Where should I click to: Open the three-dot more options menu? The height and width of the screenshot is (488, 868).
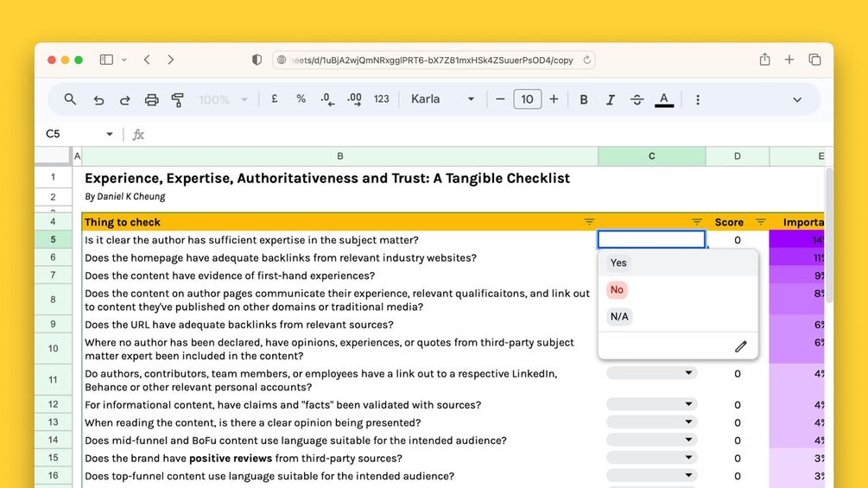698,99
